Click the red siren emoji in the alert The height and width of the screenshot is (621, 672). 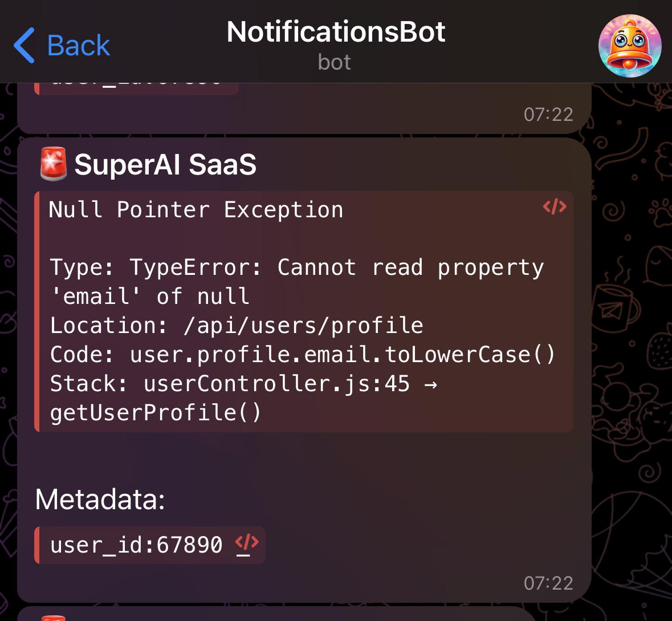(x=53, y=164)
